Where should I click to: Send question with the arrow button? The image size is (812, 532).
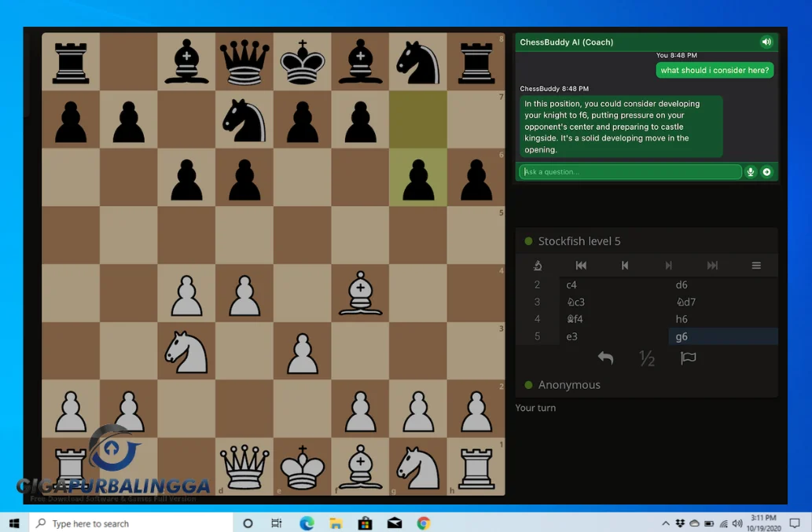[767, 172]
